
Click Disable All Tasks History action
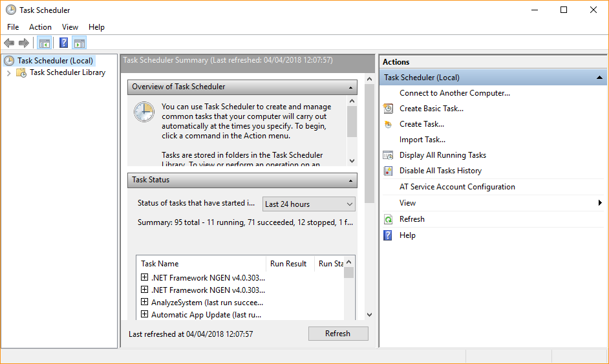coord(440,171)
